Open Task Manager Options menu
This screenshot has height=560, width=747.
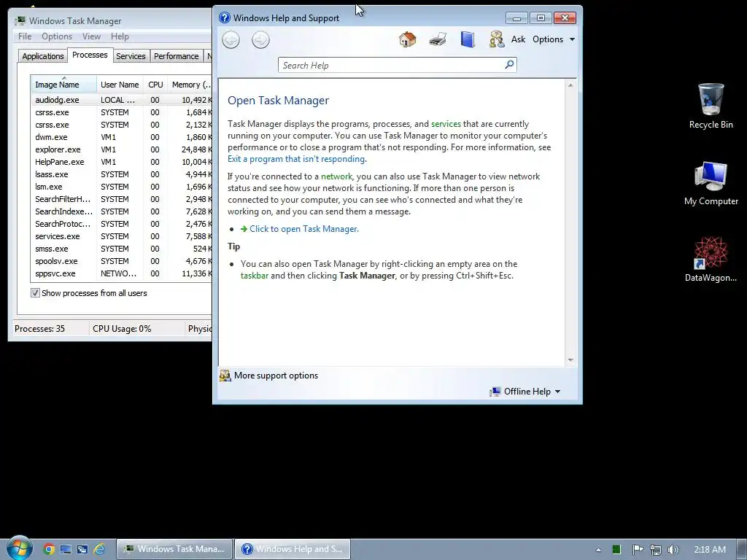click(57, 36)
